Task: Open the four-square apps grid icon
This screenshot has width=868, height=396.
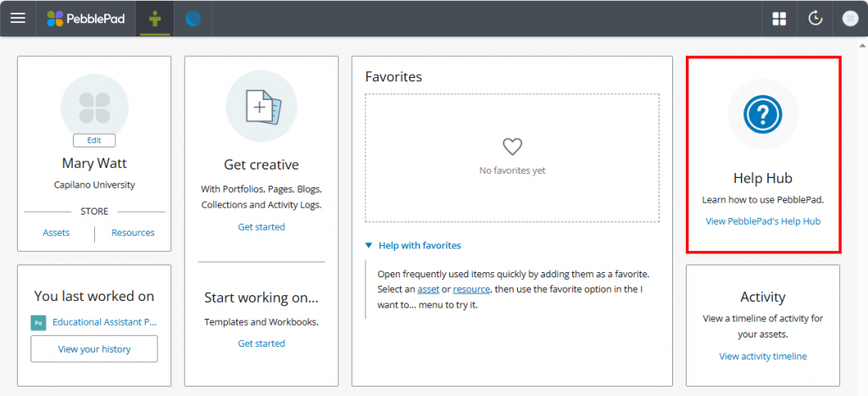Action: point(780,19)
